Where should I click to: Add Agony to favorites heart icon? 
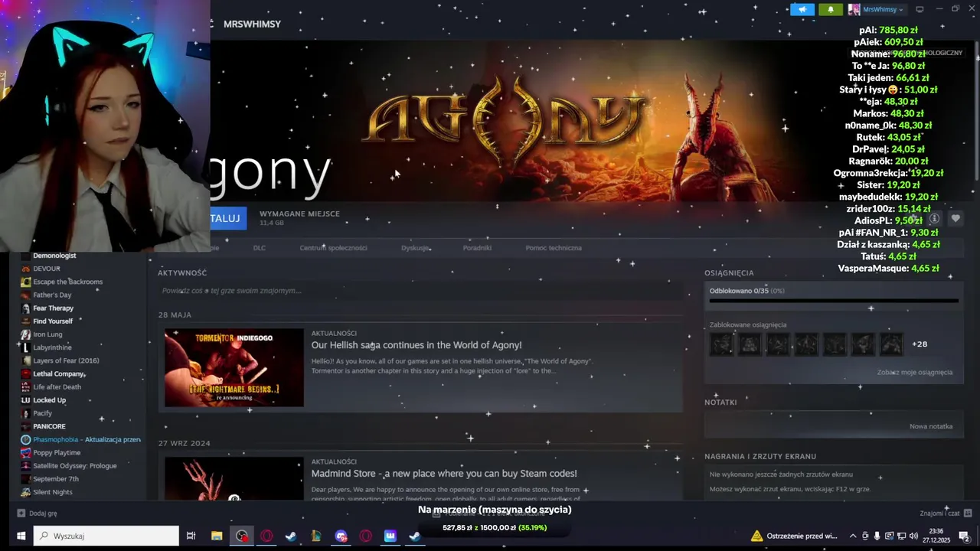pos(955,219)
